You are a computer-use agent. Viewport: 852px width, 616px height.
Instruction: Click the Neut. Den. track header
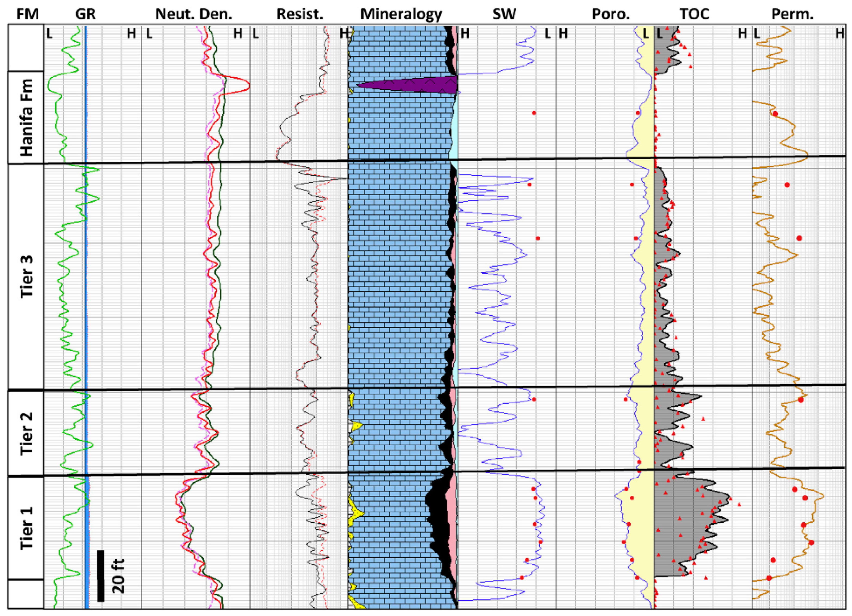[194, 14]
